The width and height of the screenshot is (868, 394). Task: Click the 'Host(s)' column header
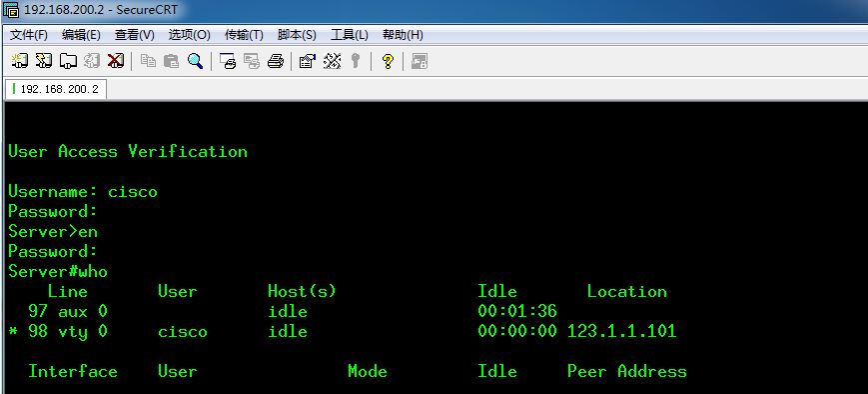[x=302, y=291]
